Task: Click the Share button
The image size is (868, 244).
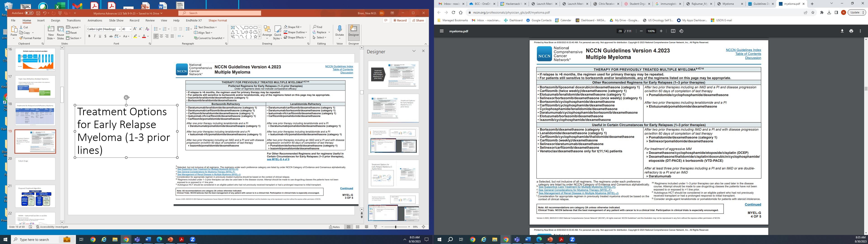Action: click(x=418, y=21)
